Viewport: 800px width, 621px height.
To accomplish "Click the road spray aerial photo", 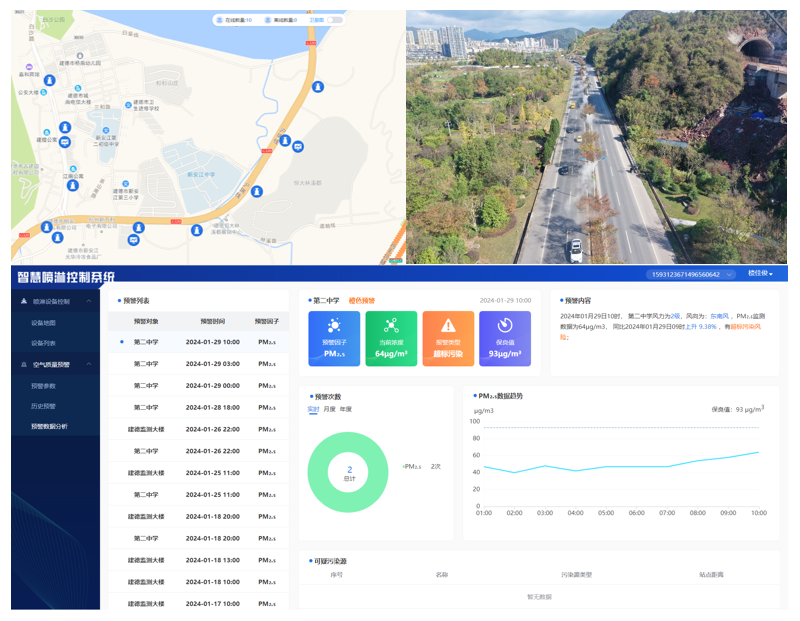I will tap(596, 137).
